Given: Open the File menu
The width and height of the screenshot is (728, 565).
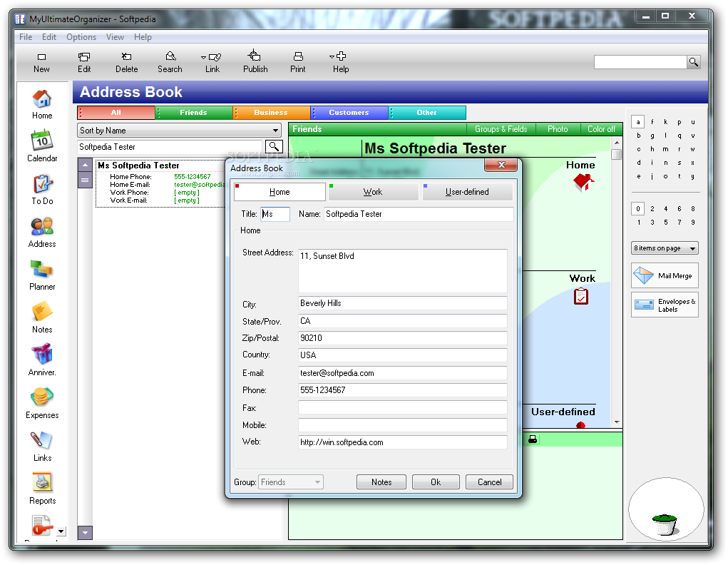Looking at the screenshot, I should (26, 37).
